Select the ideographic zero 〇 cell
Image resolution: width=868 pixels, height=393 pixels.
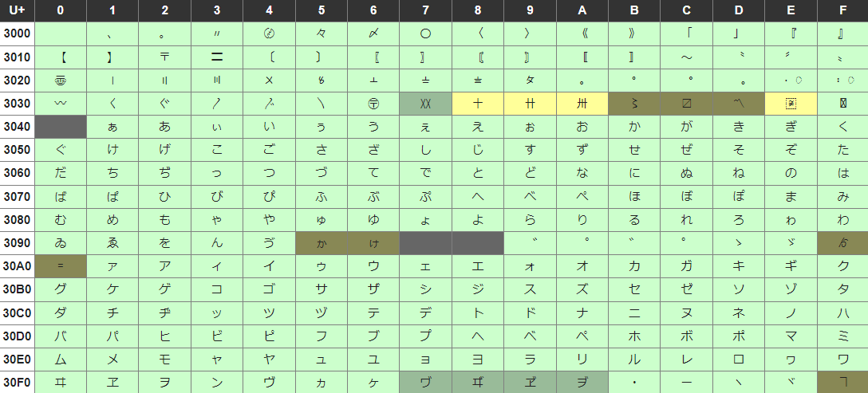[x=425, y=34]
